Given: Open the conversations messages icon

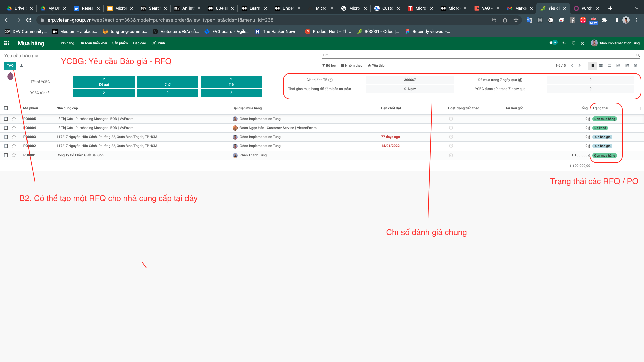Looking at the screenshot, I should point(552,43).
